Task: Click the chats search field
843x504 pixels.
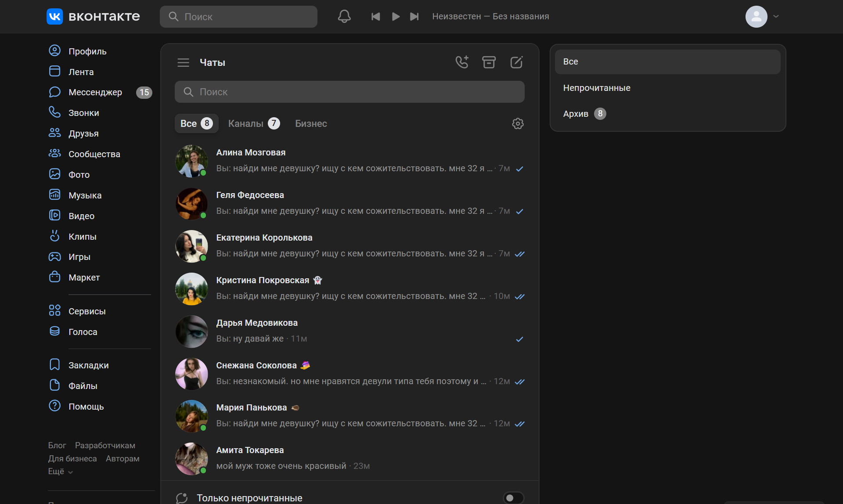Action: coord(349,92)
